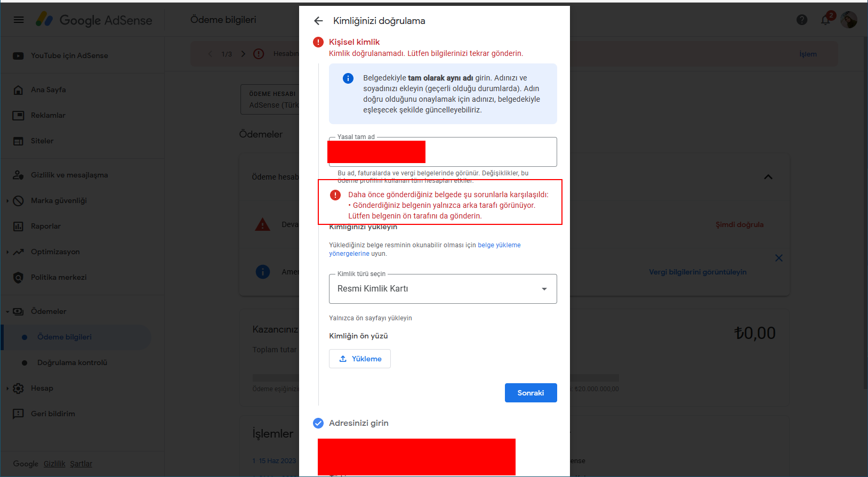Image resolution: width=868 pixels, height=477 pixels.
Task: Select YouTube için AdSense menu item
Action: [69, 56]
